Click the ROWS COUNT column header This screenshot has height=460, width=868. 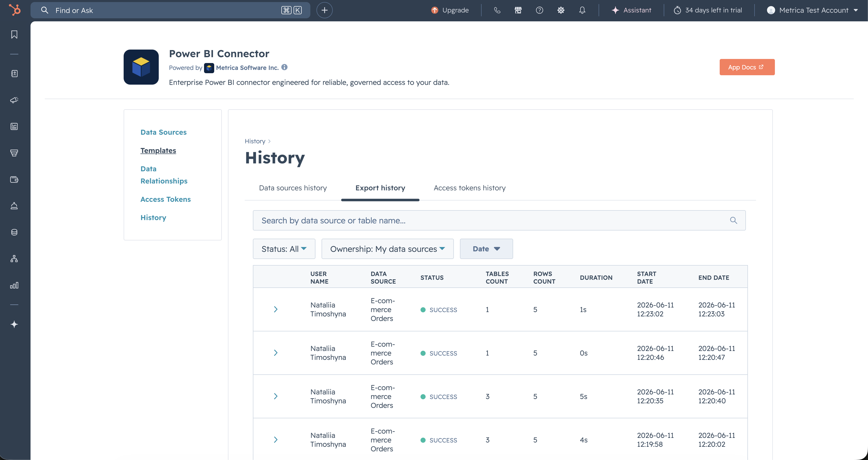tap(544, 278)
